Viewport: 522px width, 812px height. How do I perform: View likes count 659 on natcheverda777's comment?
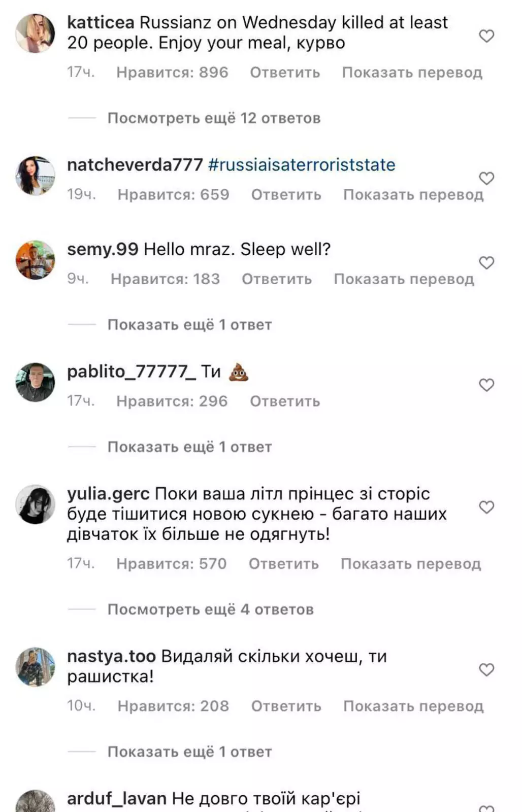coord(173,195)
